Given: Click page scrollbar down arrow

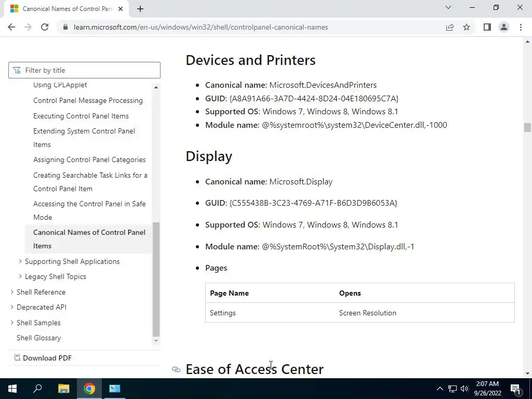Looking at the screenshot, I should pyautogui.click(x=527, y=374).
